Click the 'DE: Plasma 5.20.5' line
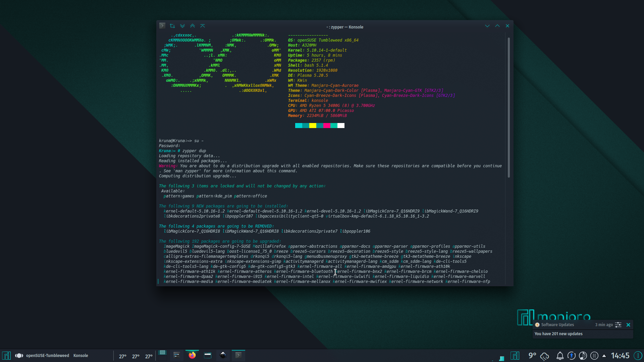 coord(308,75)
